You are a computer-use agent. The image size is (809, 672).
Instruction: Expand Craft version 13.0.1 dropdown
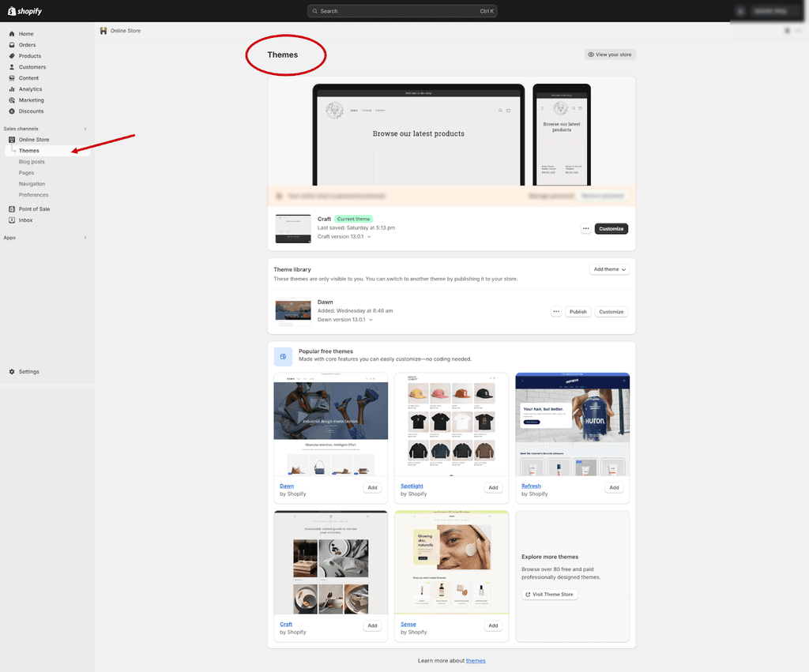[x=369, y=237]
